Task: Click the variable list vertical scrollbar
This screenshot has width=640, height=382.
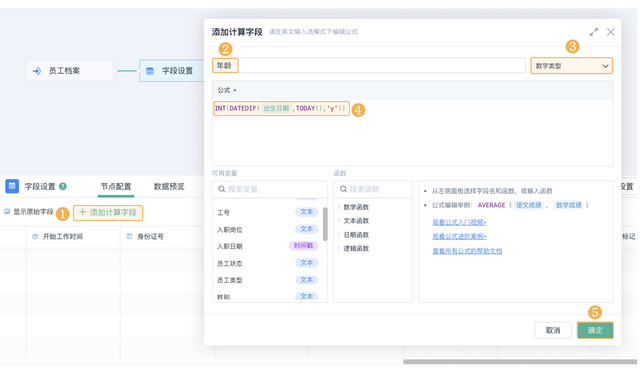Action: (325, 224)
